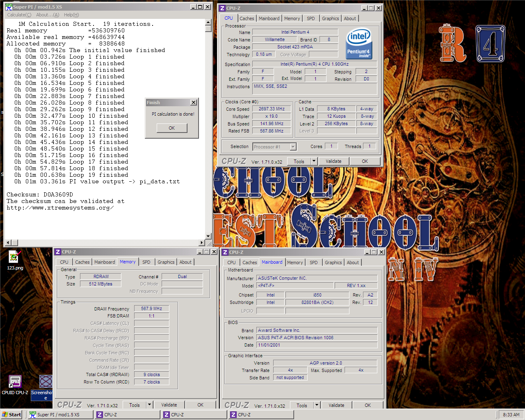
Task: Expand the Tools arrow in the Memory window
Action: click(149, 405)
